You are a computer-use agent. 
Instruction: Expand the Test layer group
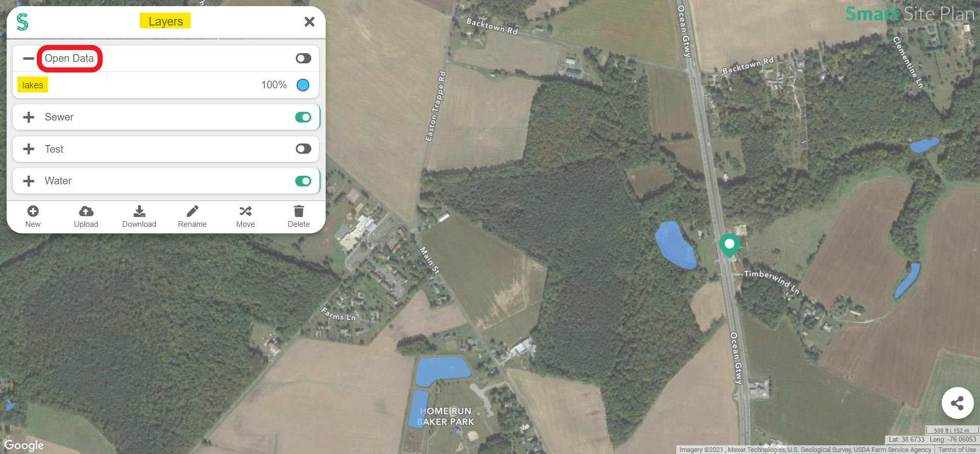pos(29,149)
